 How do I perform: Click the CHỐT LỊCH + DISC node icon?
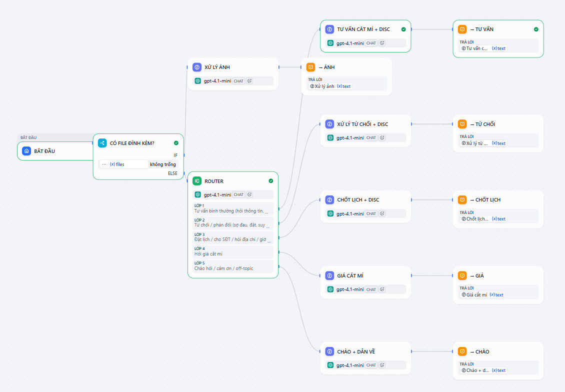tap(329, 199)
